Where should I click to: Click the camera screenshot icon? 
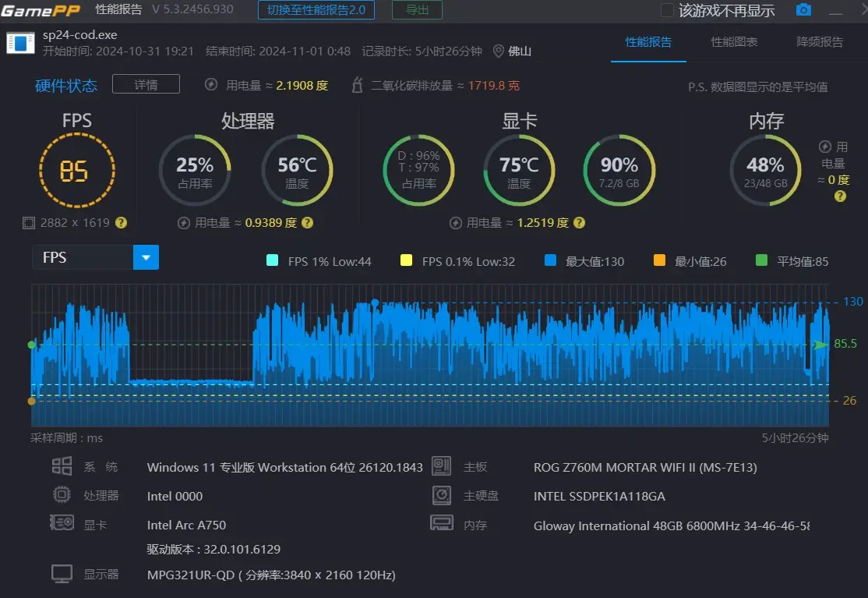[803, 10]
